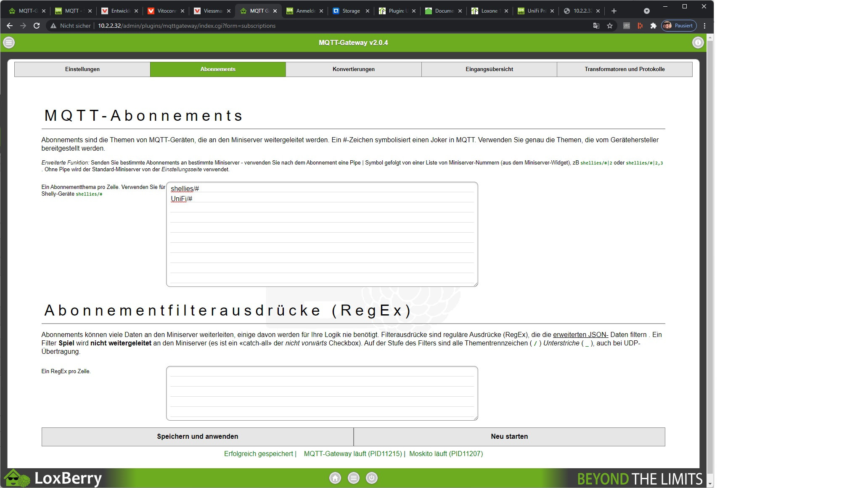Click the home icon in the footer
Image resolution: width=868 pixels, height=488 pixels.
pyautogui.click(x=335, y=478)
